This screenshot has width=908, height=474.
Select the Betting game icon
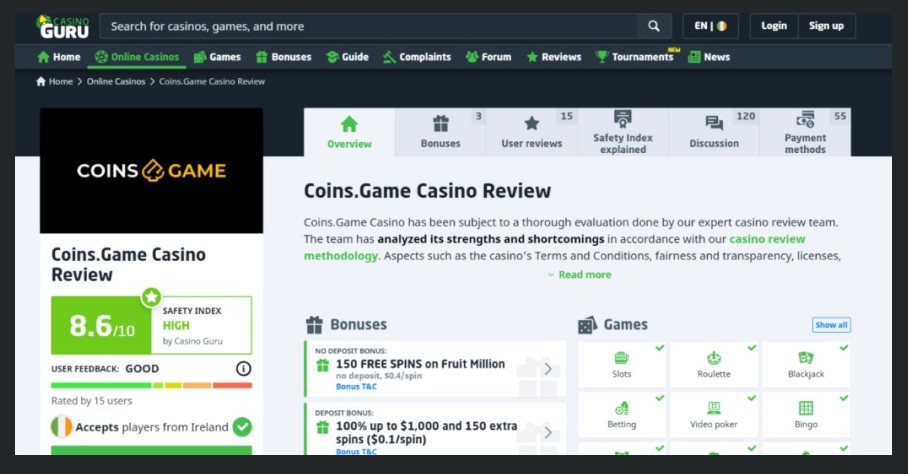621,409
